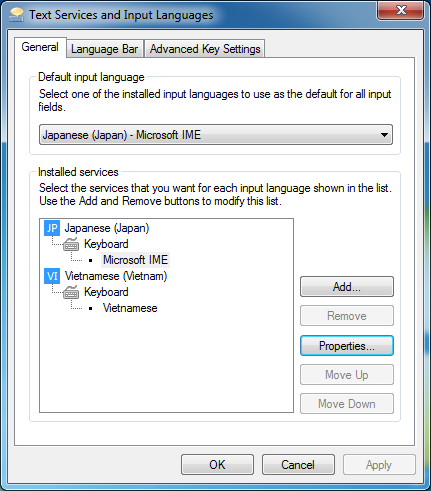431x491 pixels.
Task: Select the Keyboard node under Vietnamese (Vietnam)
Action: tap(106, 292)
